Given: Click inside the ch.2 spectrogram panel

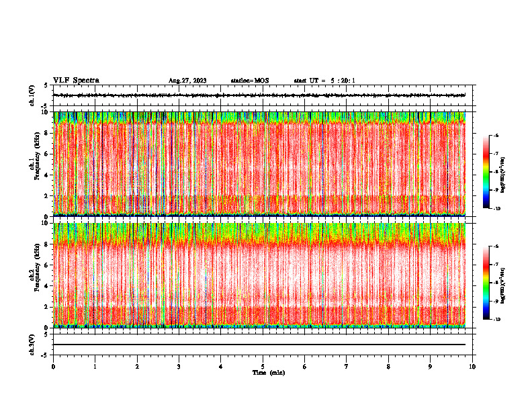Looking at the screenshot, I should tap(259, 275).
